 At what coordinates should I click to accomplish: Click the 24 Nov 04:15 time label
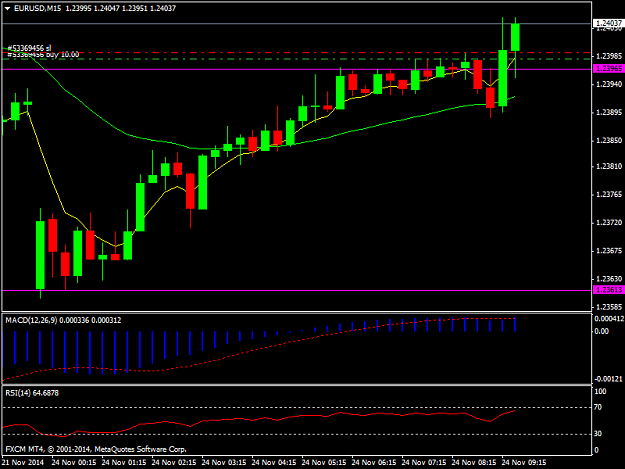(x=274, y=463)
